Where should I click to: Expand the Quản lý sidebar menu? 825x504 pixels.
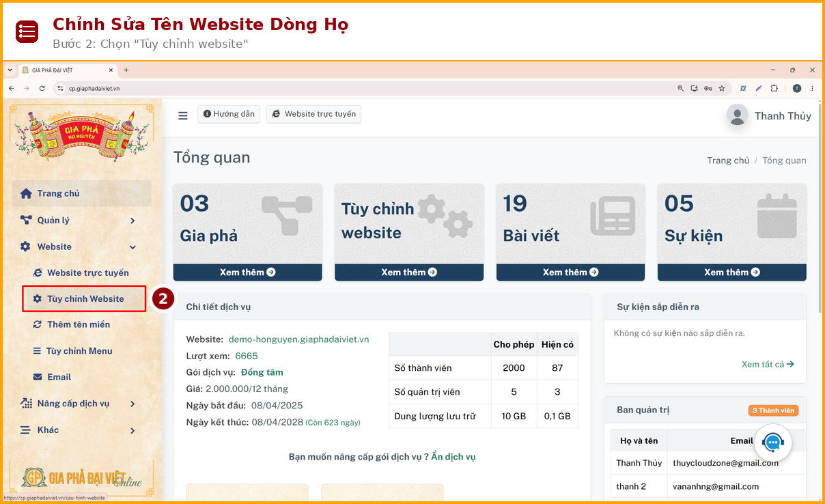tap(82, 220)
